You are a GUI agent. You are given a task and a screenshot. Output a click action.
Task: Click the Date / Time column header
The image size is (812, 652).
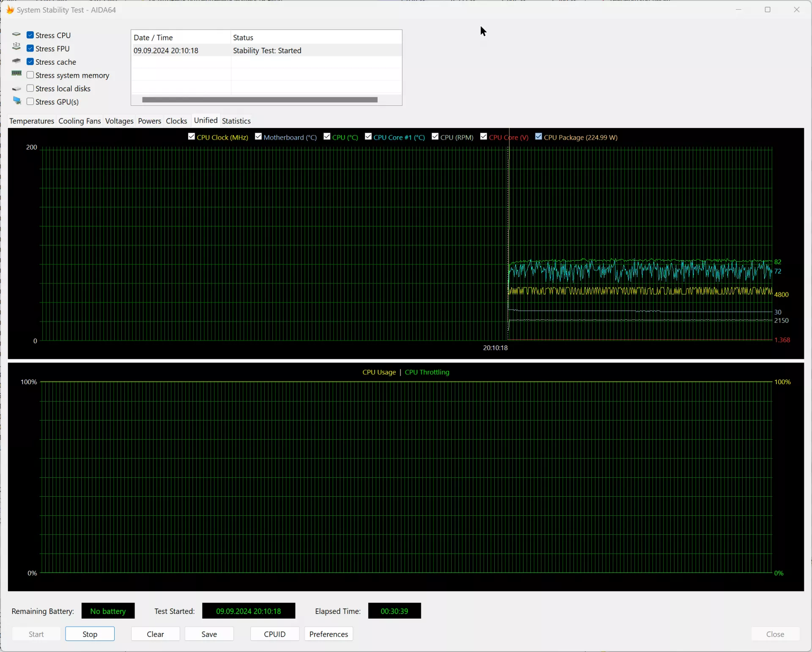click(181, 37)
